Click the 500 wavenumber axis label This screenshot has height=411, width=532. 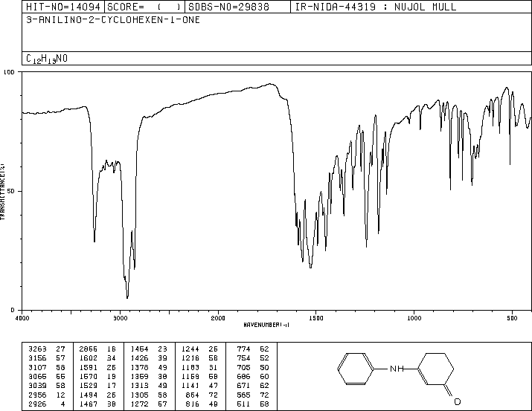point(512,318)
